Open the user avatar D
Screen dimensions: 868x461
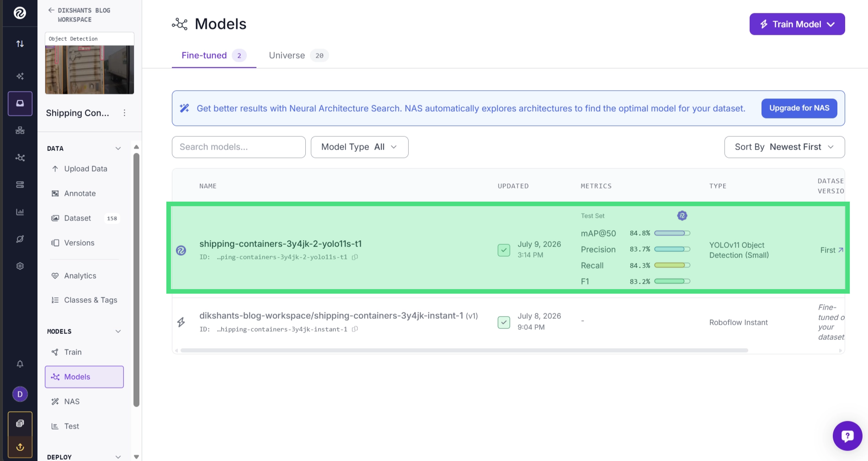(20, 394)
